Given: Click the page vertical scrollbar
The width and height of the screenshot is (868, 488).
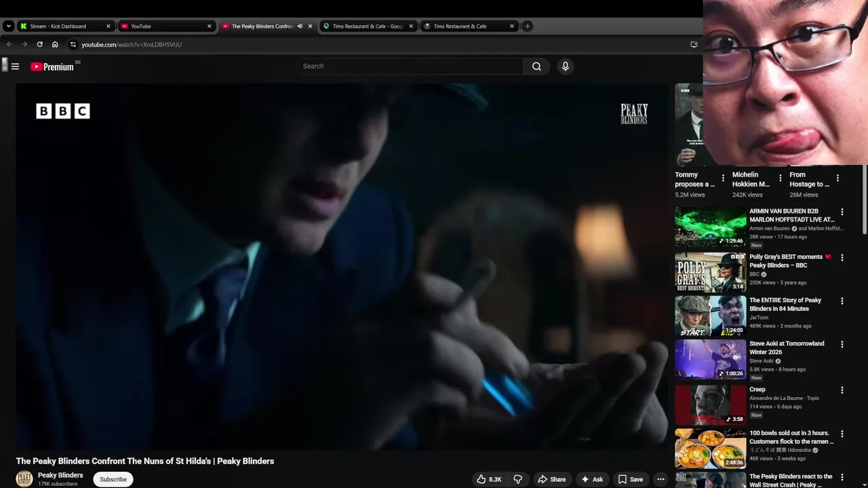Looking at the screenshot, I should [865, 199].
